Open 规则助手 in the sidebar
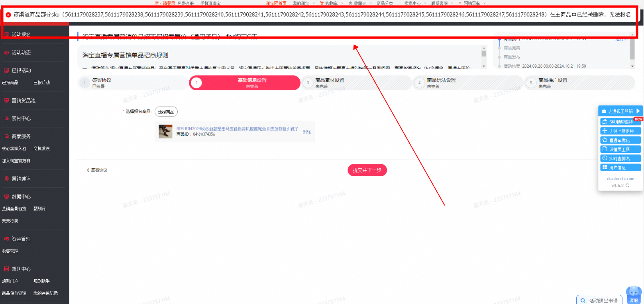The image size is (644, 304). [41, 281]
